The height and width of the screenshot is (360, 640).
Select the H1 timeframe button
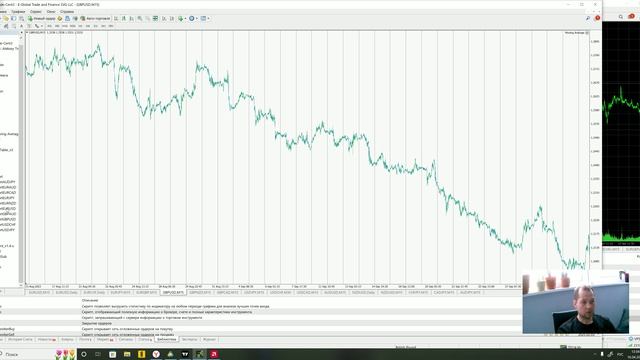coord(80,26)
